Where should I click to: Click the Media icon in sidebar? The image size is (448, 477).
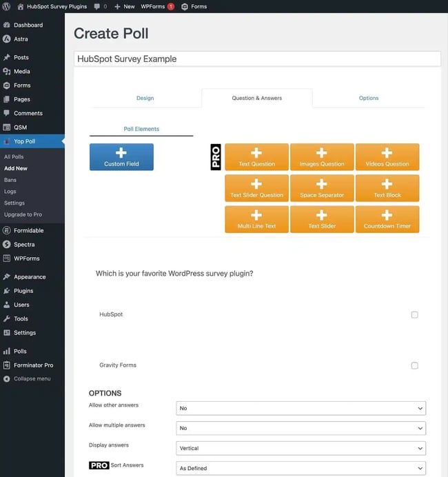click(x=7, y=71)
